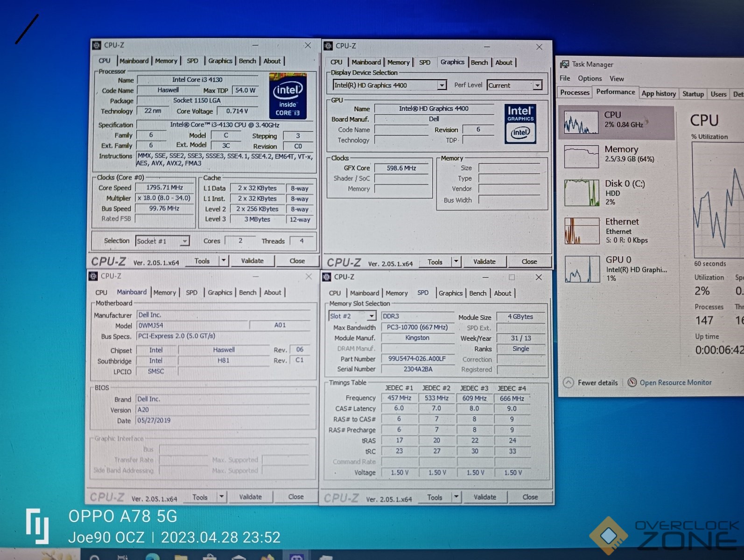Image resolution: width=744 pixels, height=560 pixels.
Task: Click the motherboard model 0WMJ54 field
Action: coord(192,325)
